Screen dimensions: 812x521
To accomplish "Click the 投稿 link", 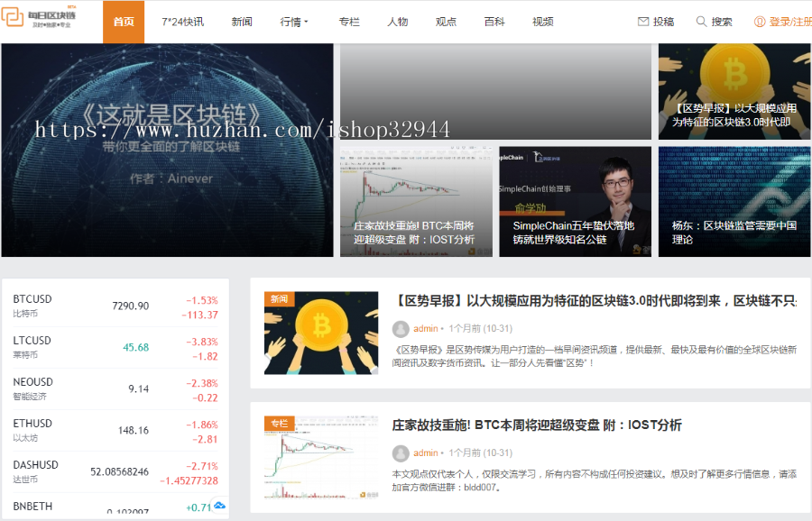I will click(663, 22).
